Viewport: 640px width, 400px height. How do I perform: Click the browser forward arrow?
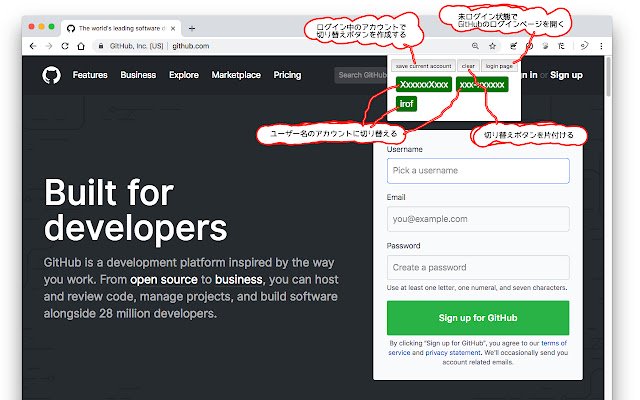tap(49, 46)
